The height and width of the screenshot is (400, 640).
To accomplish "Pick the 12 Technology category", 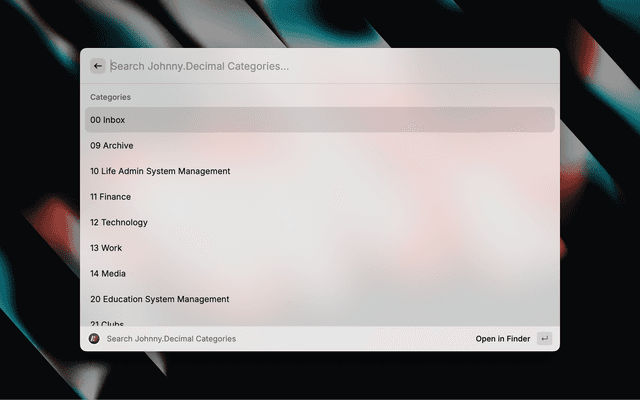I will point(320,223).
